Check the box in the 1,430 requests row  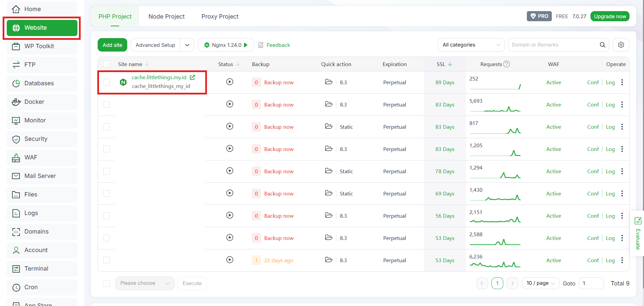click(x=106, y=193)
